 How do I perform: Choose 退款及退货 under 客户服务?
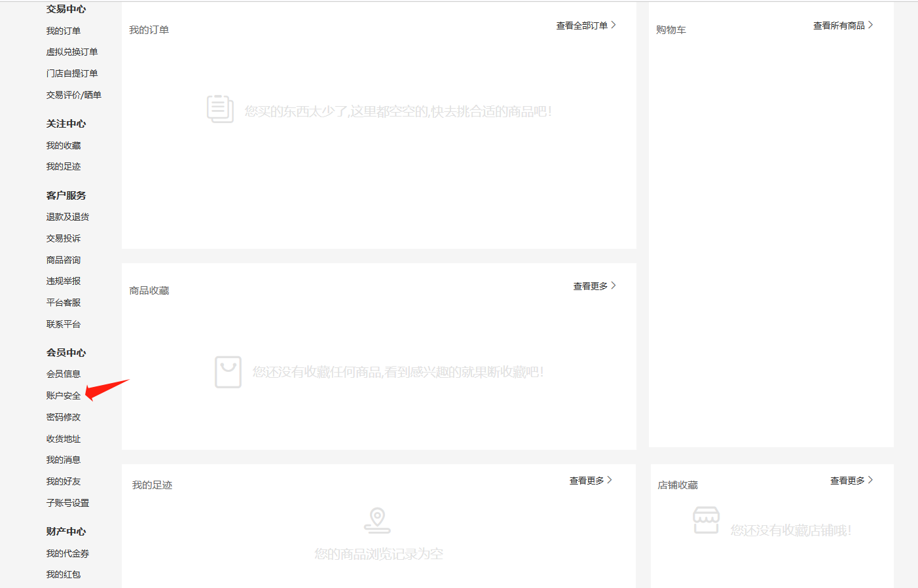pos(67,217)
